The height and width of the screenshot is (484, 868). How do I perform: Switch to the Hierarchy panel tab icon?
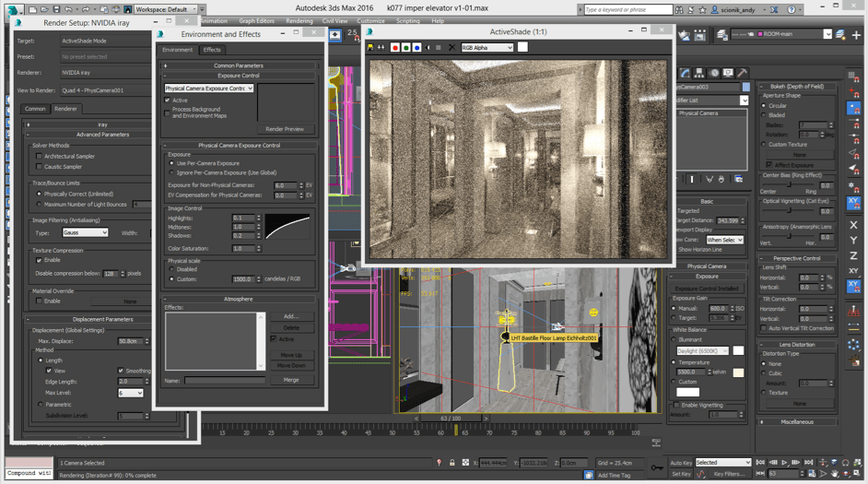click(x=699, y=73)
